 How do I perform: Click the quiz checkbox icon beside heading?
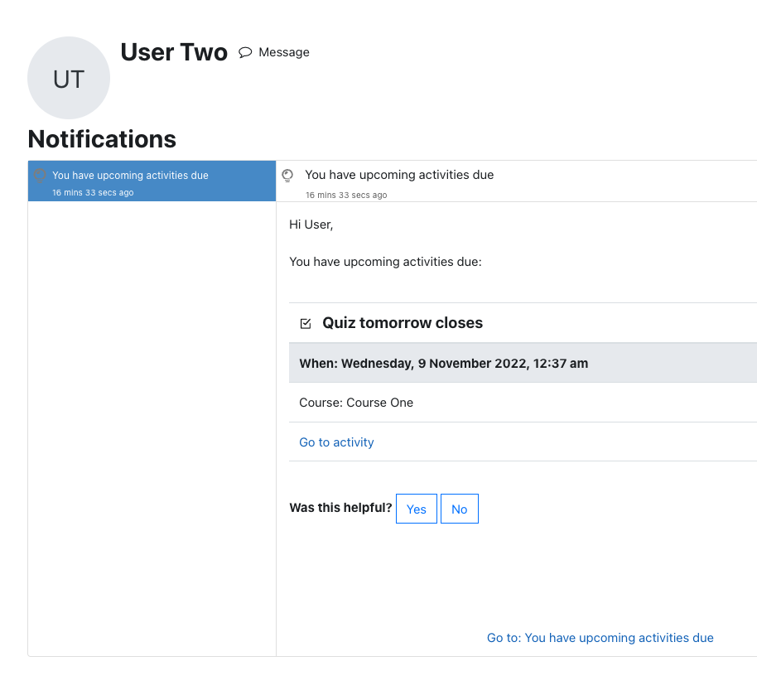tap(306, 323)
